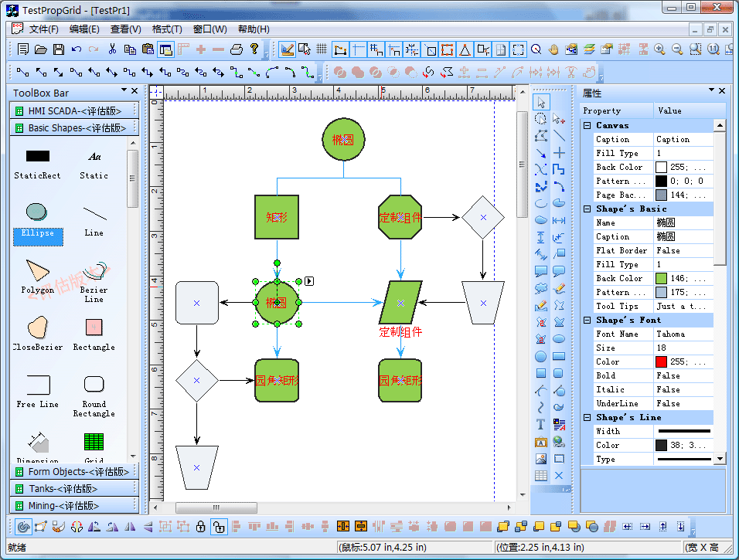Viewport: 739px width, 560px height.
Task: Click the Zoom In magnifier icon
Action: (659, 49)
